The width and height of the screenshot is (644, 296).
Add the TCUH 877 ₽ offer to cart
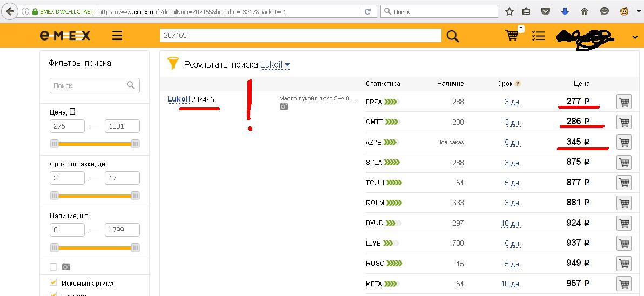[x=624, y=183]
